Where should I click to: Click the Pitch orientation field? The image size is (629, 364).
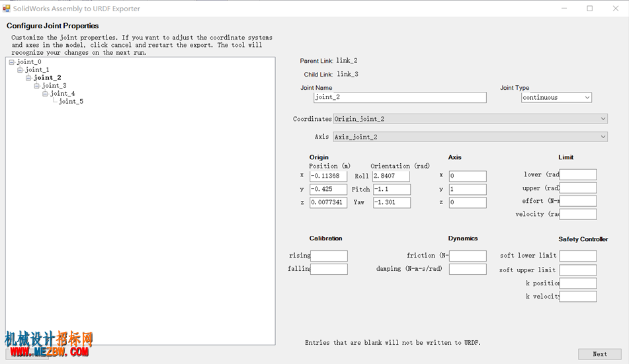pyautogui.click(x=392, y=189)
